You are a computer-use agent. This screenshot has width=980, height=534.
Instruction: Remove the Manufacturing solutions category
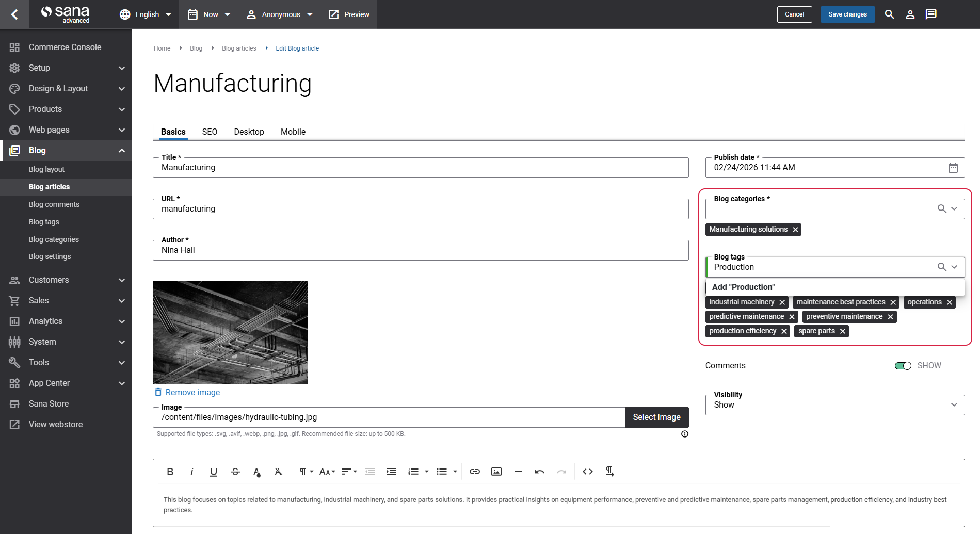click(795, 230)
